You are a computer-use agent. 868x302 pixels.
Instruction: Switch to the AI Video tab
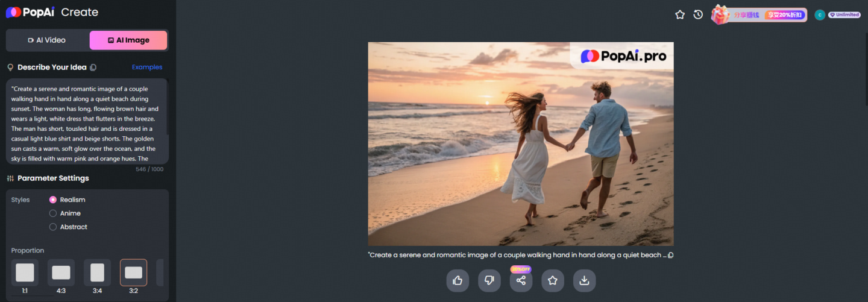tap(47, 40)
